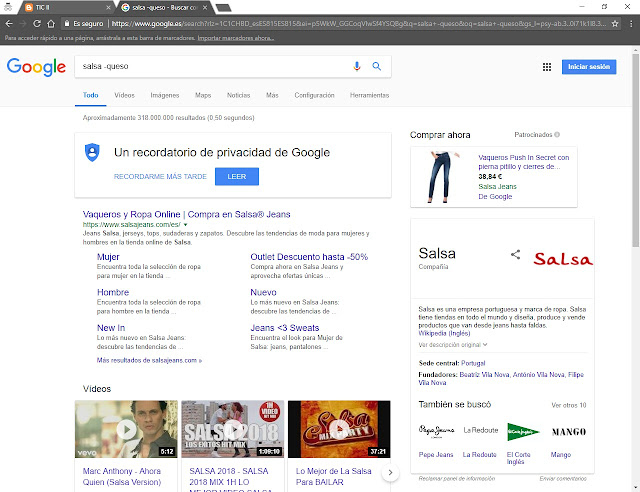Click Ver otros 10 link
Image resolution: width=640 pixels, height=492 pixels.
point(569,405)
